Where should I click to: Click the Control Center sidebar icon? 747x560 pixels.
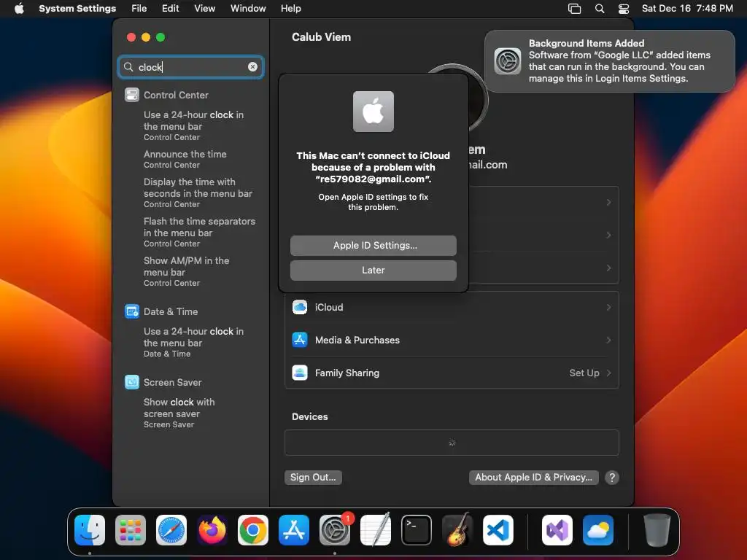click(x=132, y=95)
